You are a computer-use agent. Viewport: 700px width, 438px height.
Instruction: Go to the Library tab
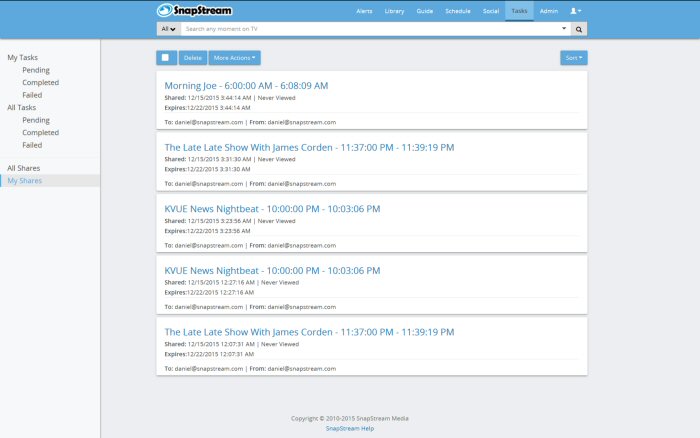click(394, 11)
